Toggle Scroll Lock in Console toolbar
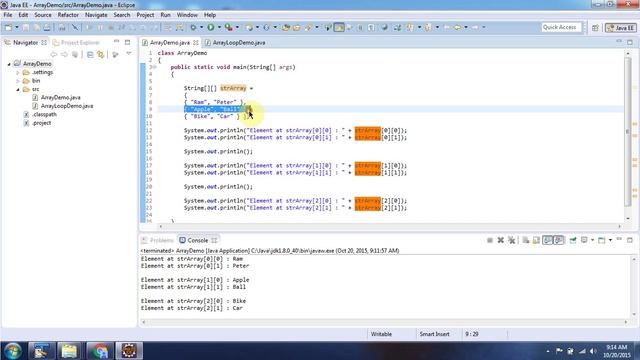The height and width of the screenshot is (360, 640). [536, 240]
